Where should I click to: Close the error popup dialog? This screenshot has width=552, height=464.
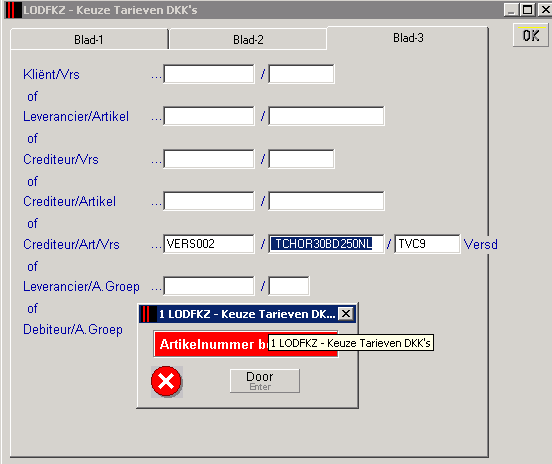[x=346, y=313]
